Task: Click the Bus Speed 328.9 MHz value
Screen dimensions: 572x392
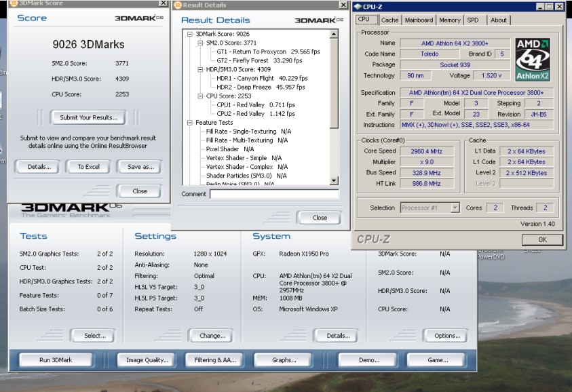Action: point(426,173)
